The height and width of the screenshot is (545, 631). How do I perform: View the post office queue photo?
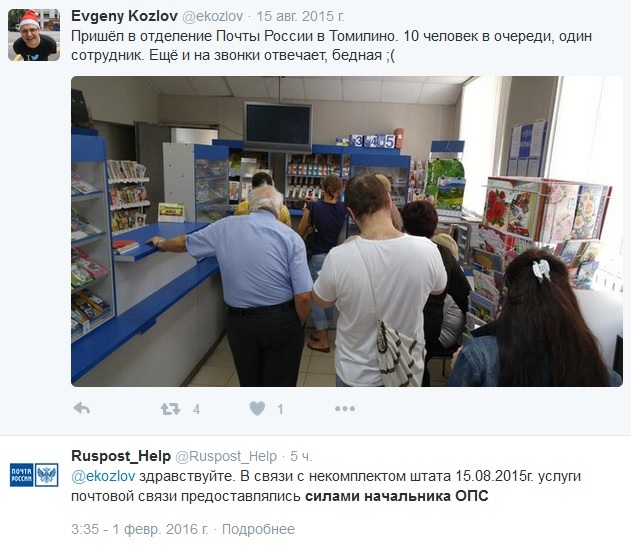[347, 231]
